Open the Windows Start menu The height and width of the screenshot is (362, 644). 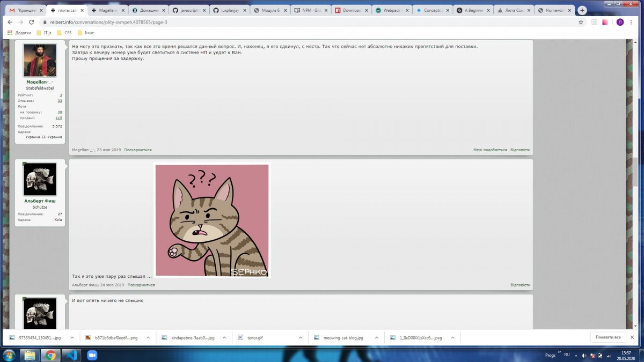(9, 355)
